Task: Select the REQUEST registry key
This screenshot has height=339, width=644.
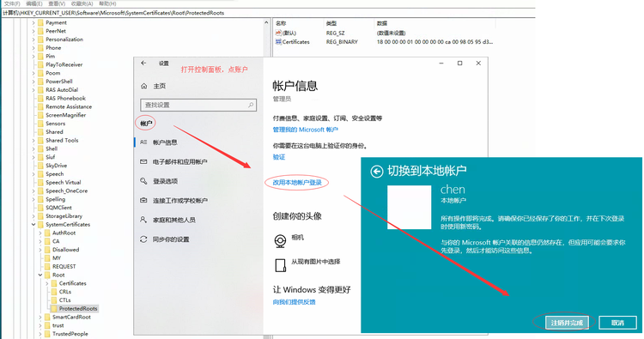Action: 64,266
